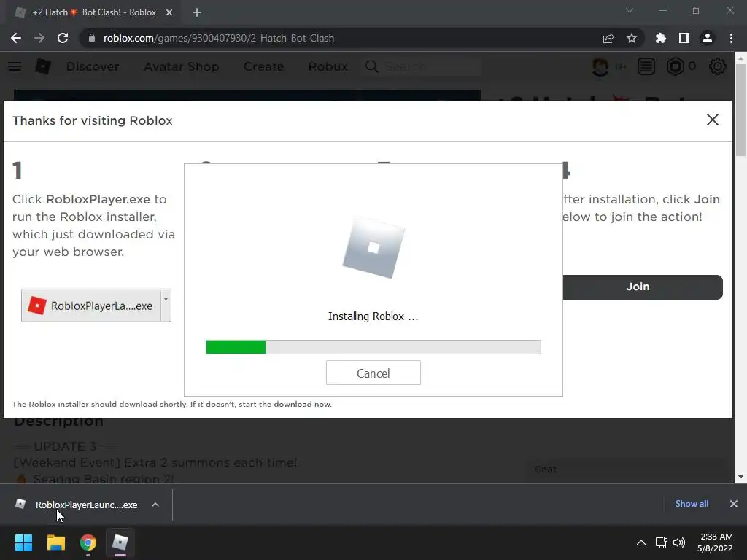Open the RobloxPlayerLa....exe illustration dropdown arrow
Screen dimensions: 747x560
(x=166, y=305)
